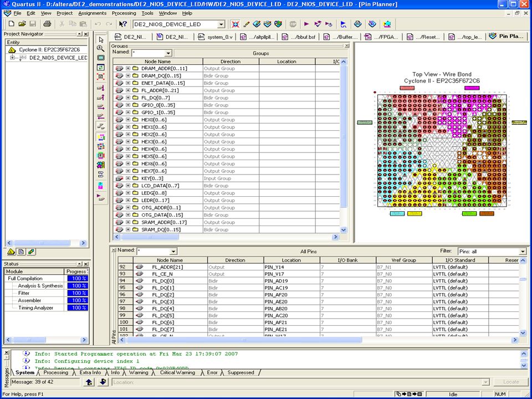Click the pencil Assignment Editor icon
Screen dimensions: 532x399
pos(246,24)
